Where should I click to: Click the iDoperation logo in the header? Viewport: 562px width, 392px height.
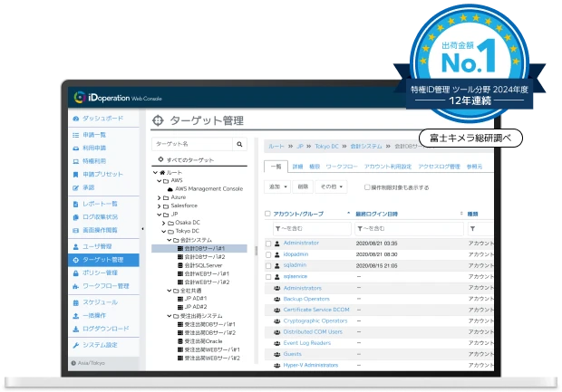(118, 98)
